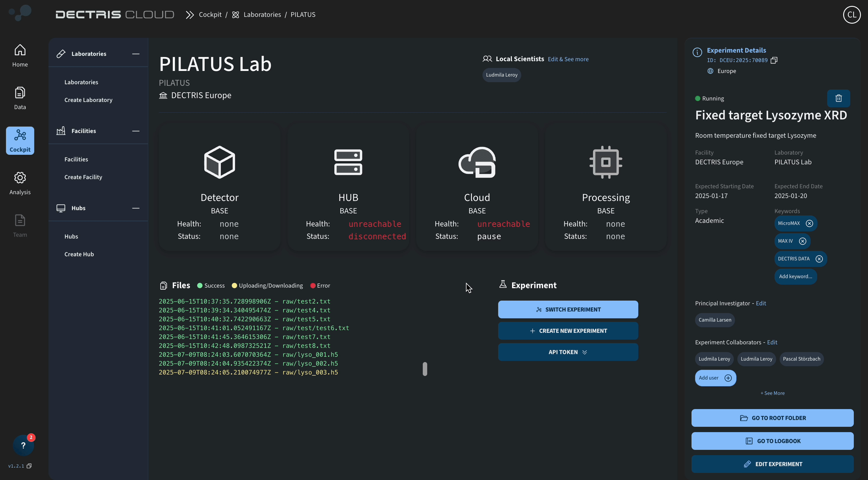Open the Hubs list in sidebar

[x=71, y=236]
